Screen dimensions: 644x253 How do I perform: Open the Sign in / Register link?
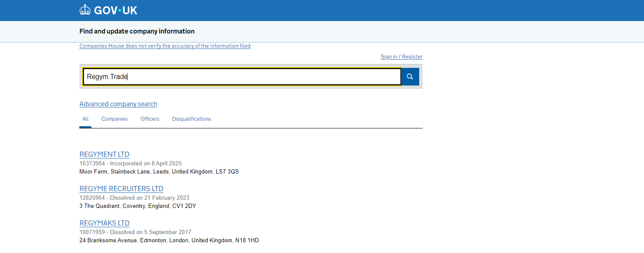tap(402, 57)
